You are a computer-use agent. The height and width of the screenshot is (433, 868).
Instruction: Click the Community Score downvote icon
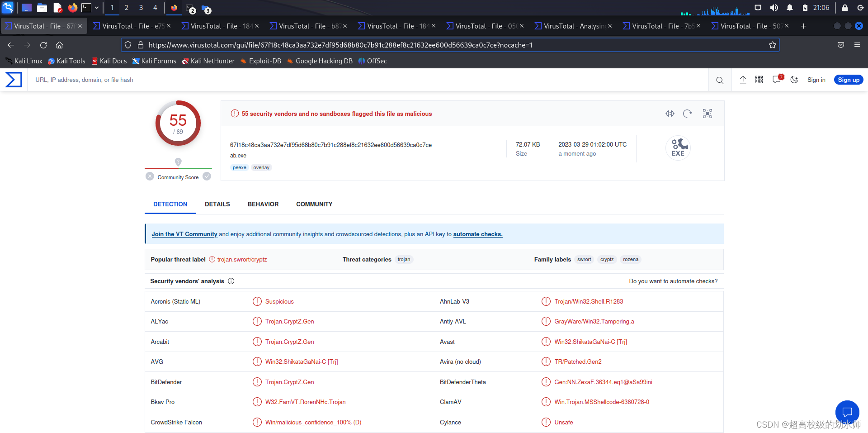150,176
